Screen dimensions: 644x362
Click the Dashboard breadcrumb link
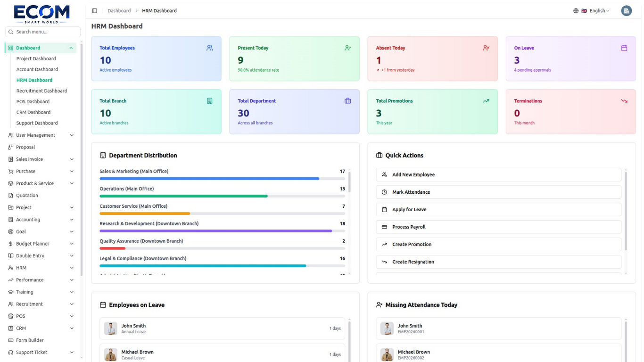pyautogui.click(x=119, y=11)
